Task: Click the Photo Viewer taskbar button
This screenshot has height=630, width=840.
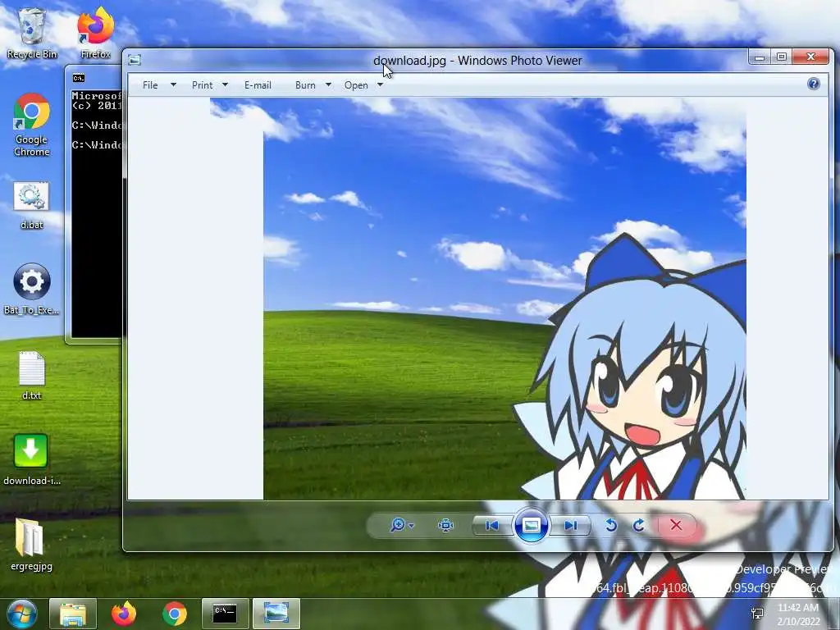Action: 276,614
